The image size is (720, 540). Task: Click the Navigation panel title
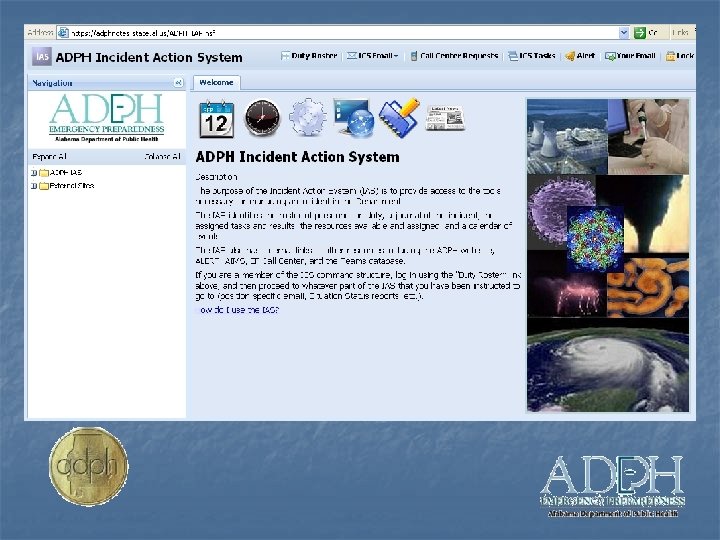[52, 83]
